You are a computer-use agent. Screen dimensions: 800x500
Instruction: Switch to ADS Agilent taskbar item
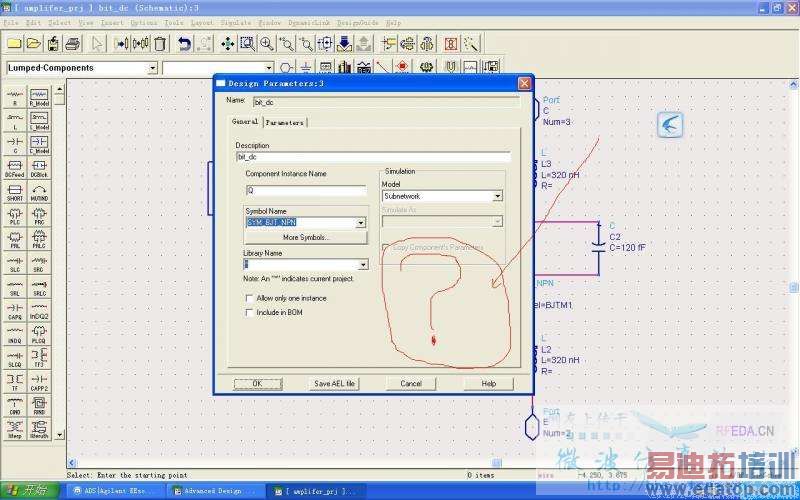pyautogui.click(x=115, y=491)
